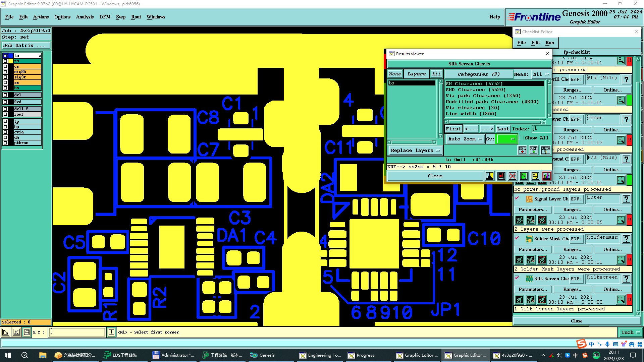Click the DEL icon in Results viewer
The image size is (644, 362).
click(x=522, y=150)
